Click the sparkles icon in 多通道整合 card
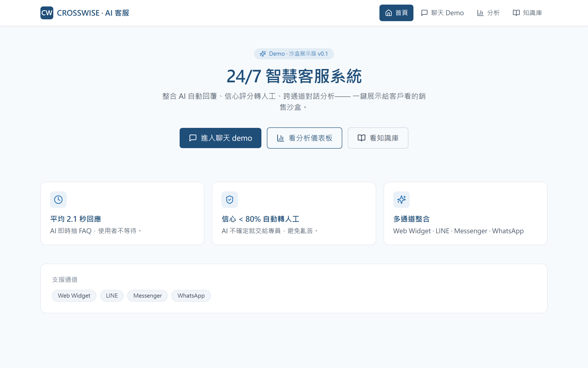Viewport: 588px width, 368px height. pos(401,200)
